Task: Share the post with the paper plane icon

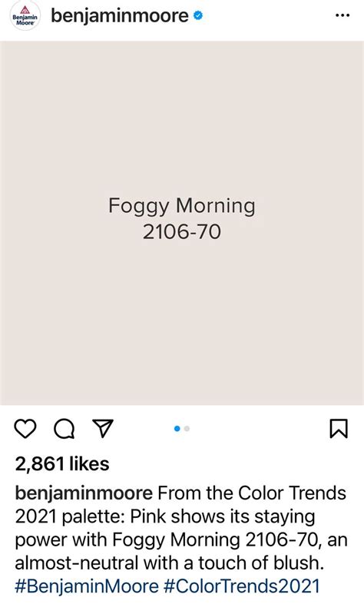Action: coord(103,428)
